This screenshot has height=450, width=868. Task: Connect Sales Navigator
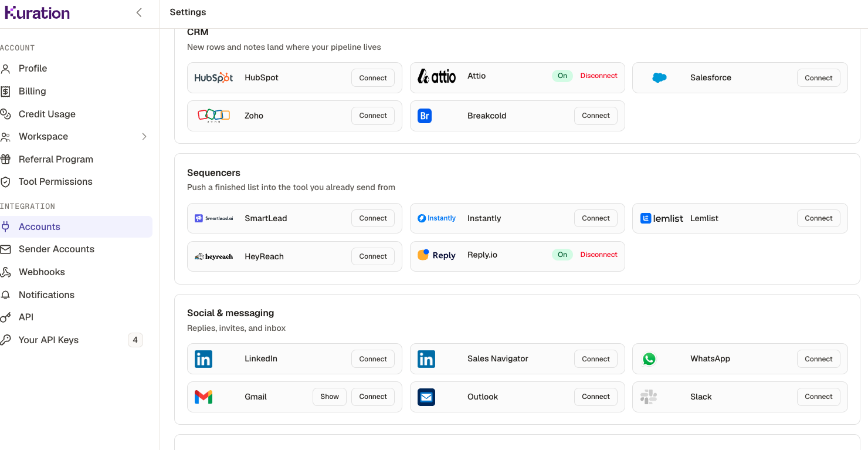[596, 359]
